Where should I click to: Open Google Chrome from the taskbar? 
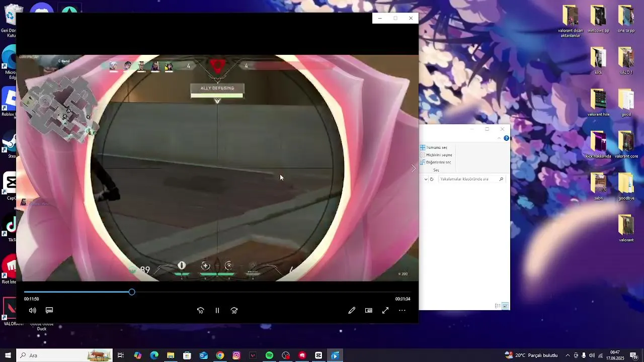pyautogui.click(x=220, y=355)
